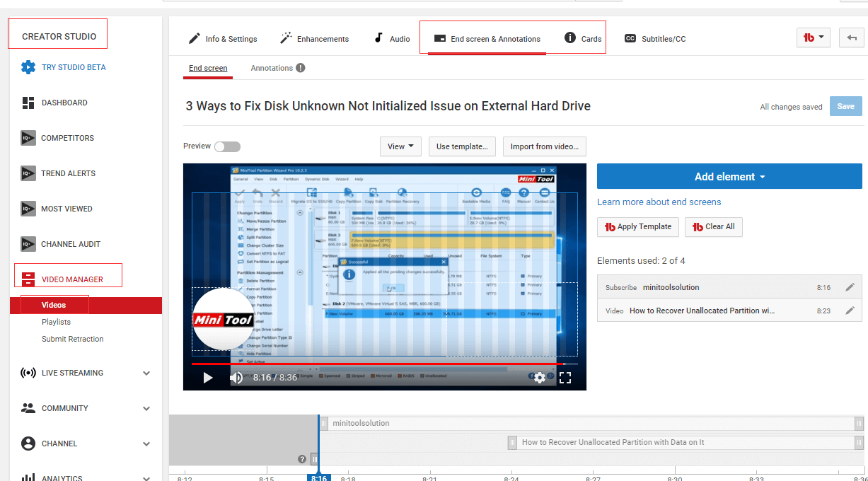Open Trend Alerts sidebar item
The width and height of the screenshot is (868, 481).
click(x=58, y=173)
